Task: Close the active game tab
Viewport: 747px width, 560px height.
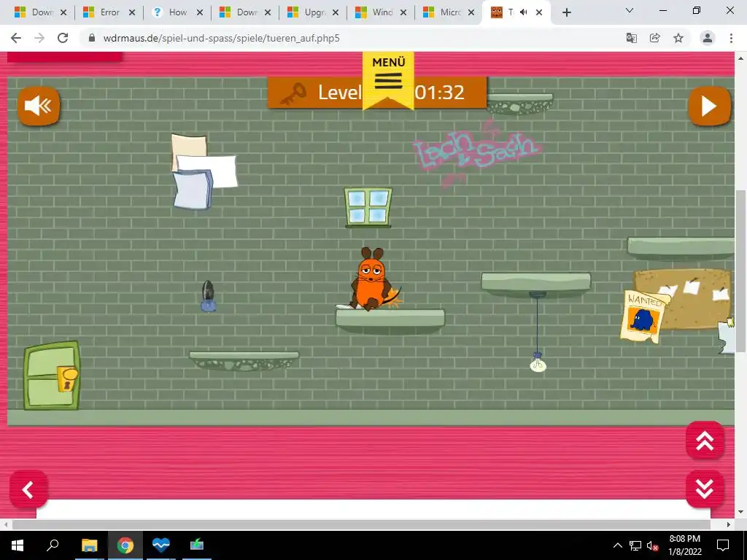Action: click(539, 13)
